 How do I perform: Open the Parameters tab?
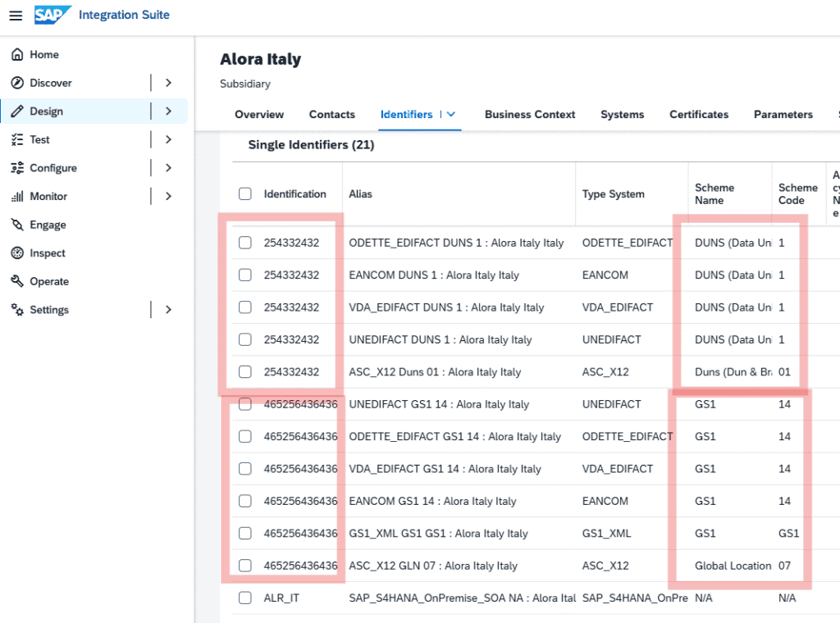(783, 115)
